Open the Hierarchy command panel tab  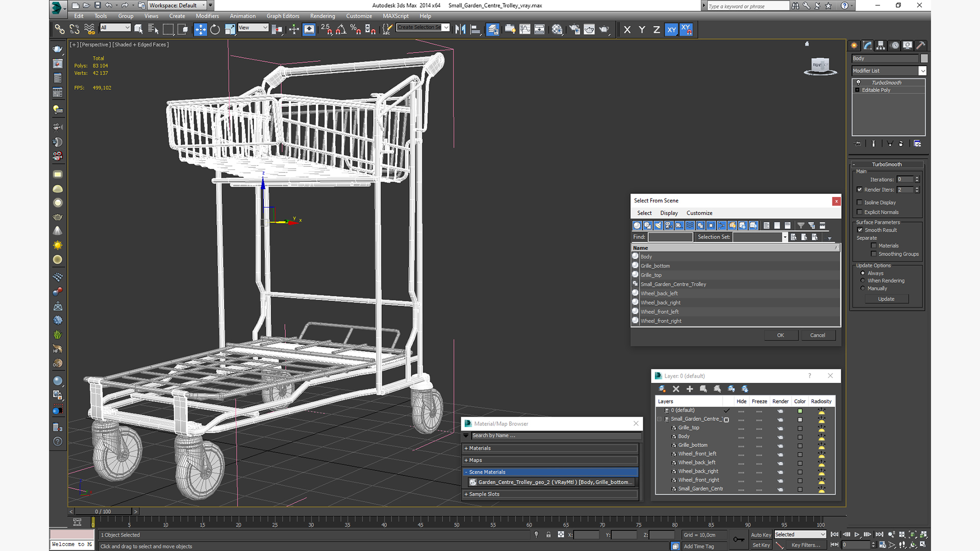pyautogui.click(x=881, y=45)
